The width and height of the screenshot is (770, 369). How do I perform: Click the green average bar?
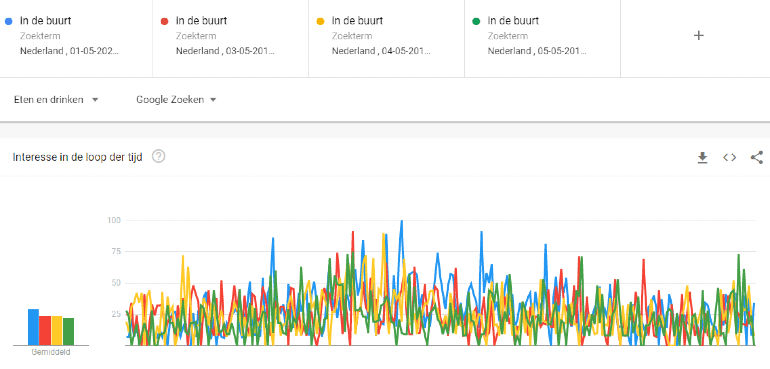point(69,331)
